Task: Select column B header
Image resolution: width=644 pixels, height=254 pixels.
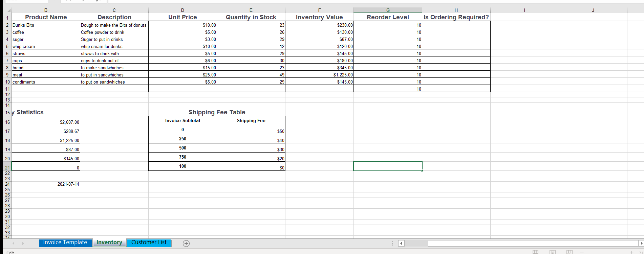Action: 46,10
